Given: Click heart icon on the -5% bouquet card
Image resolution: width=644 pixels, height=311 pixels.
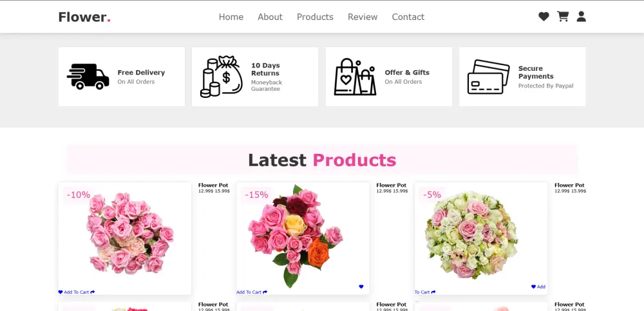Looking at the screenshot, I should point(533,287).
